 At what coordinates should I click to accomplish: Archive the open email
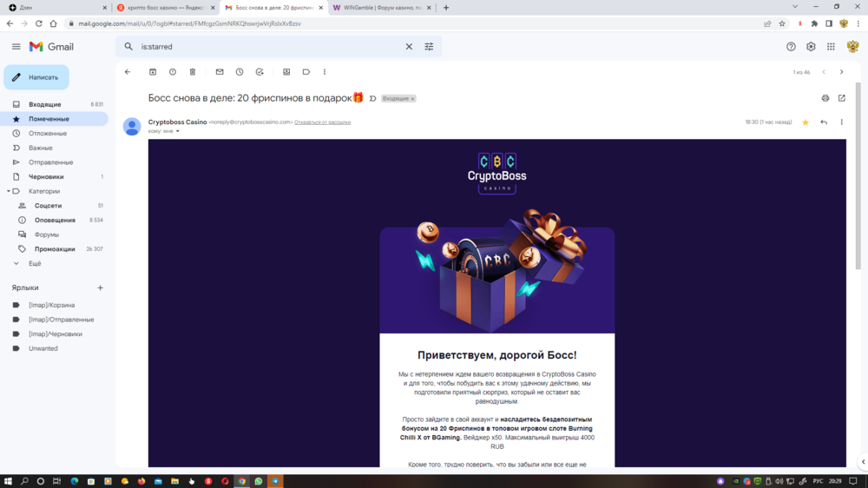point(153,72)
